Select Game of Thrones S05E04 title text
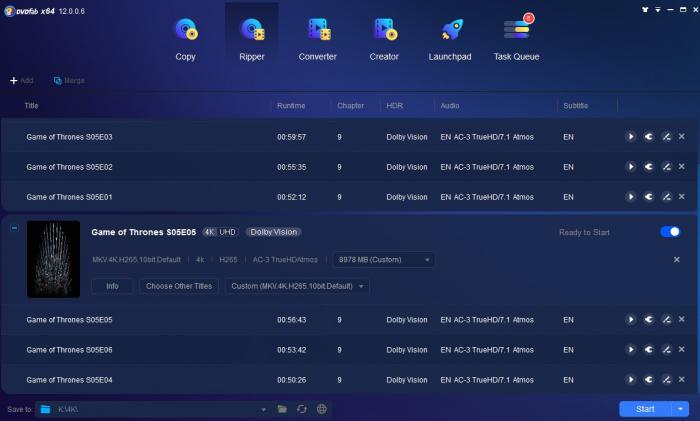The image size is (700, 421). tap(69, 380)
